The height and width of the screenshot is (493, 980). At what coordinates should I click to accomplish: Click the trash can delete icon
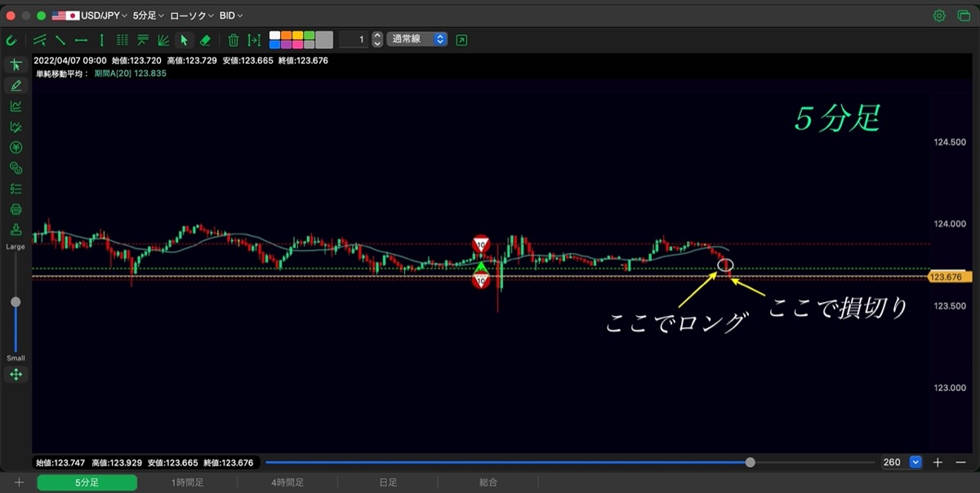pos(234,39)
